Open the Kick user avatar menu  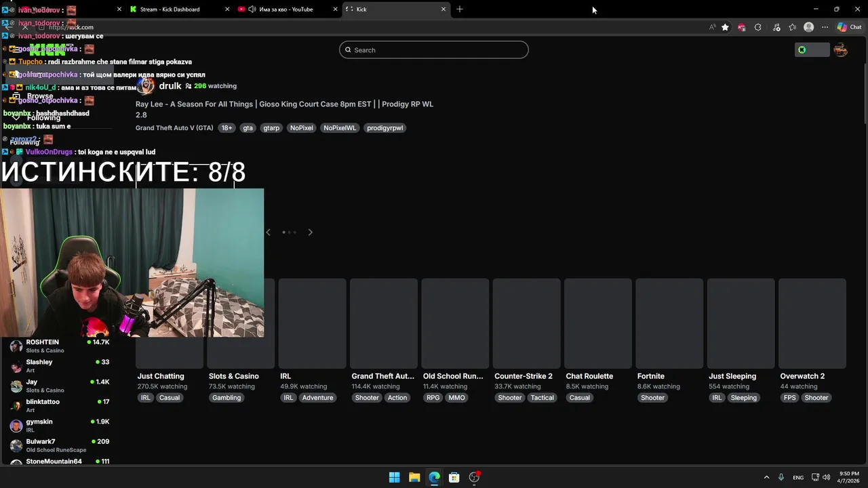click(841, 49)
